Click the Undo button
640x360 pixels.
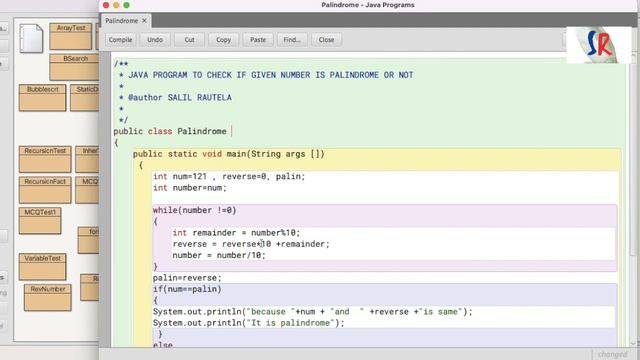click(155, 40)
